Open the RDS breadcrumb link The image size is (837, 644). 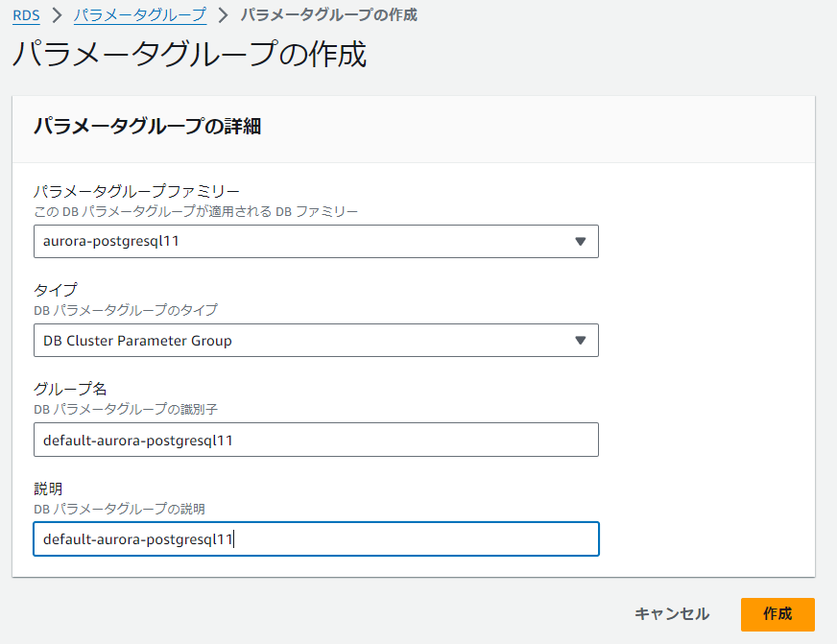pos(26,15)
